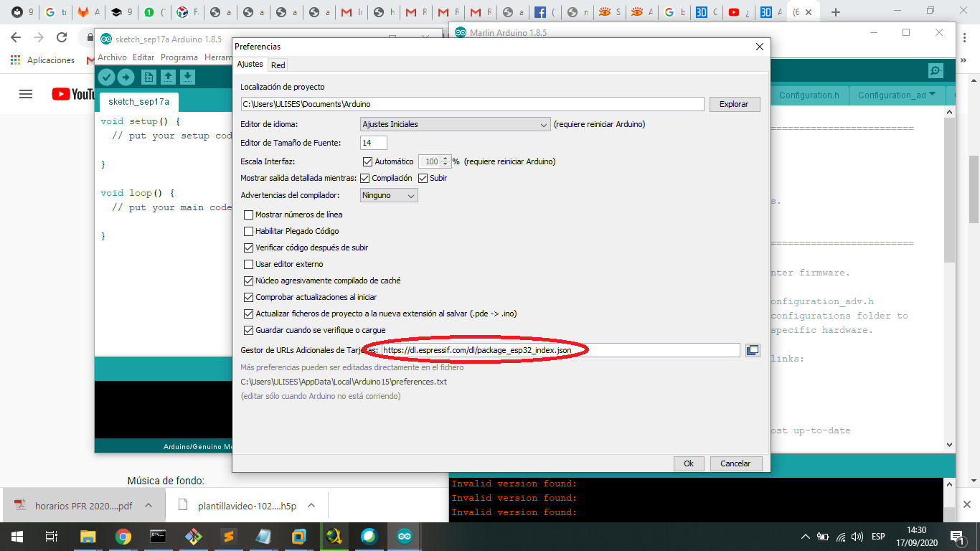
Task: Click the Localización de proyecto path field
Action: click(472, 104)
